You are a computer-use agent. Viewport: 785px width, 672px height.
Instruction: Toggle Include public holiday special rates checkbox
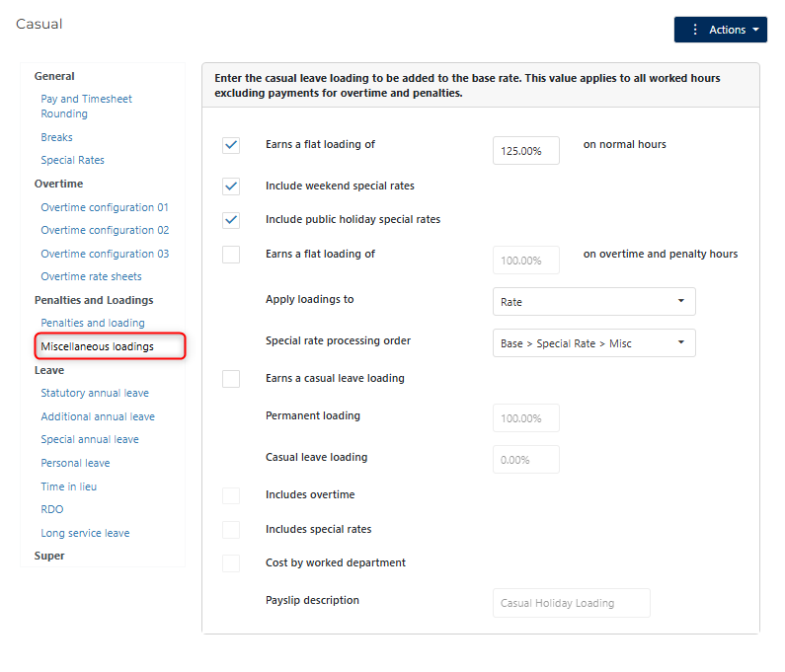pos(231,219)
